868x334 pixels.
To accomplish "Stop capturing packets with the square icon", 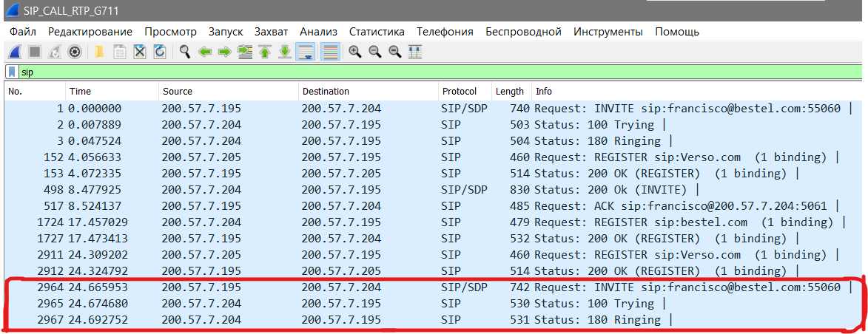I will (35, 52).
